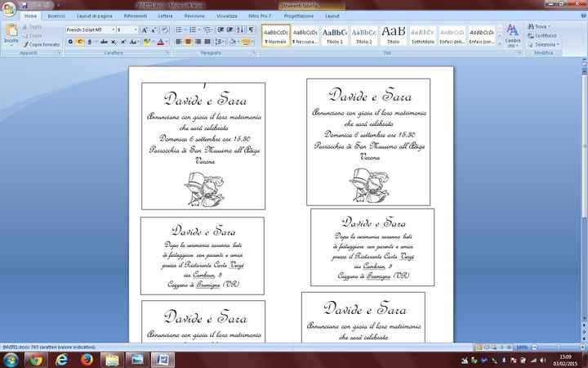Toggle italic formatting in Carattere group
Screen dimensions: 588x368
pyautogui.click(x=81, y=42)
